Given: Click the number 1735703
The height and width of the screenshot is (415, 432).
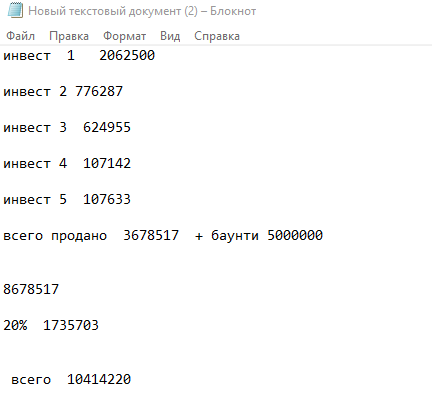Looking at the screenshot, I should pyautogui.click(x=71, y=325).
